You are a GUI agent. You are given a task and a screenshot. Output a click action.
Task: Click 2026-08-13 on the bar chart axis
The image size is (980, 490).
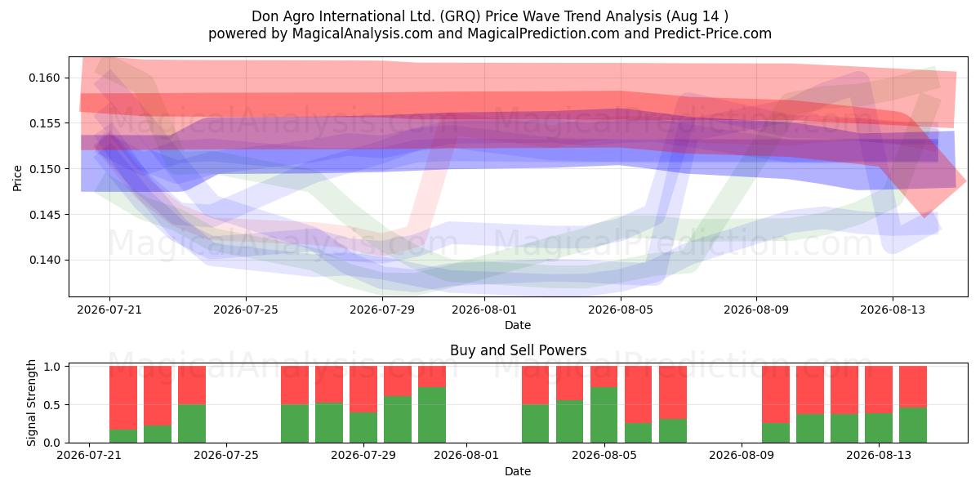[x=879, y=456]
